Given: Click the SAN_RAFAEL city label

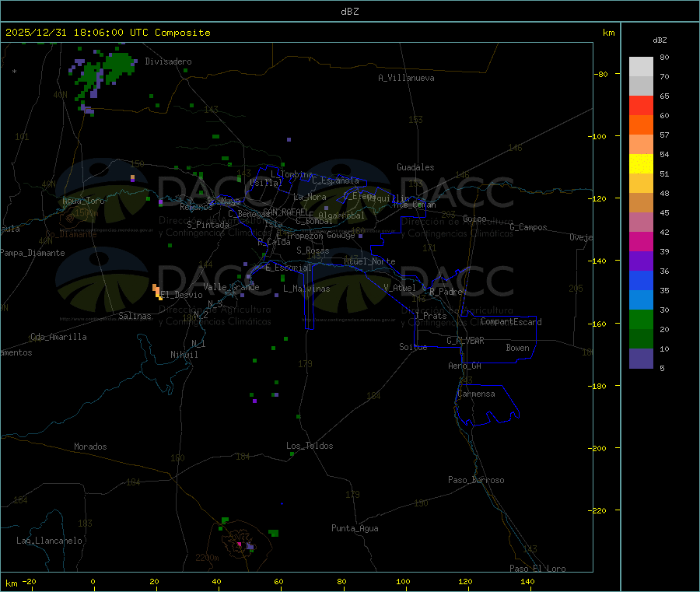Looking at the screenshot, I should (285, 212).
